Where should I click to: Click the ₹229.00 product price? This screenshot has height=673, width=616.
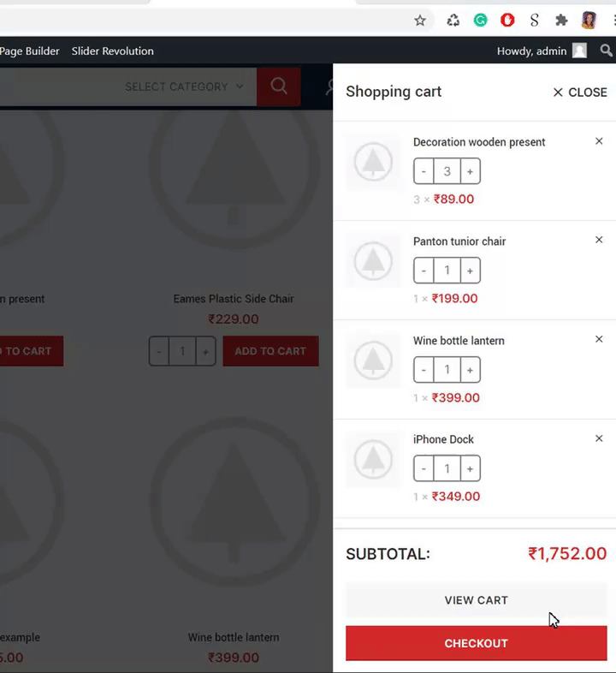[x=234, y=319]
